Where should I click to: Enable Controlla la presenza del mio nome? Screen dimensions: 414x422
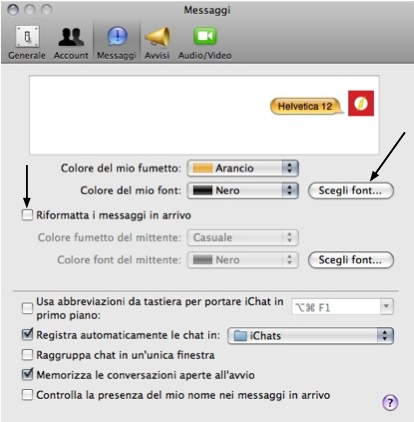27,395
